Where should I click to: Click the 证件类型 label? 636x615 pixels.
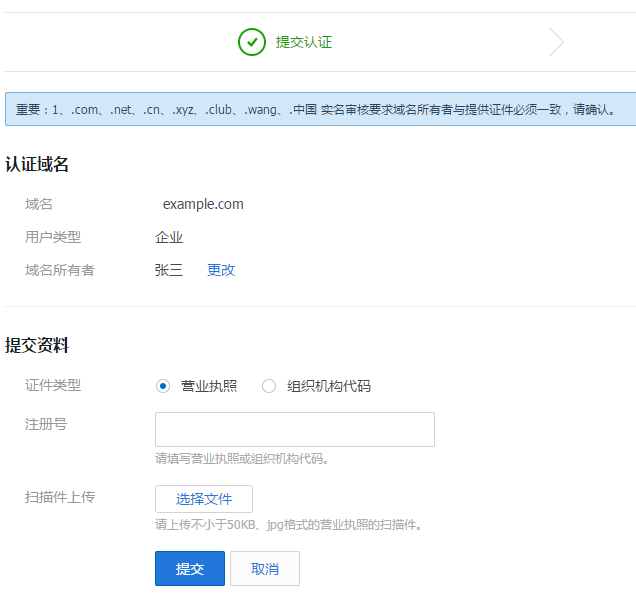pos(53,385)
